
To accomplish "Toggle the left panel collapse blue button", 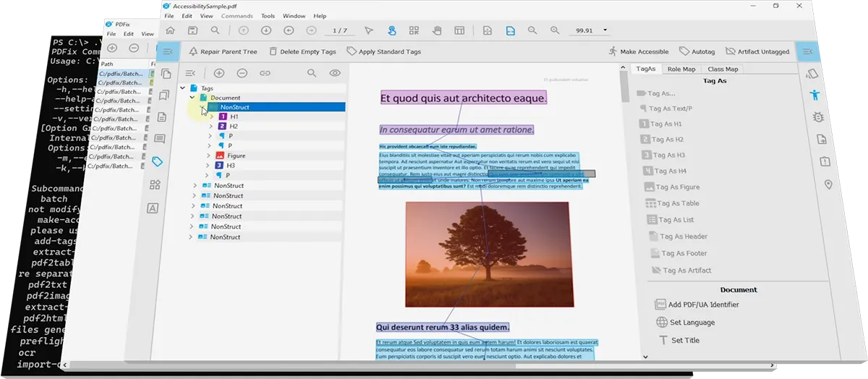I will pyautogui.click(x=168, y=51).
